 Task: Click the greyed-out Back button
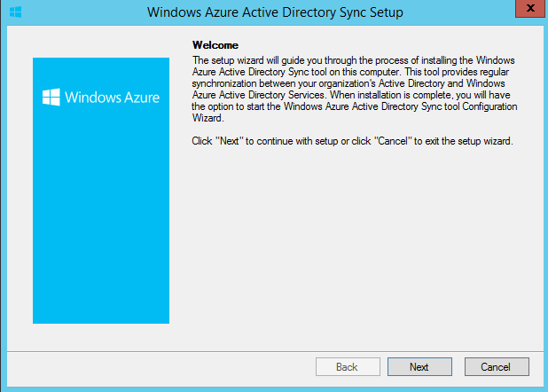click(348, 366)
